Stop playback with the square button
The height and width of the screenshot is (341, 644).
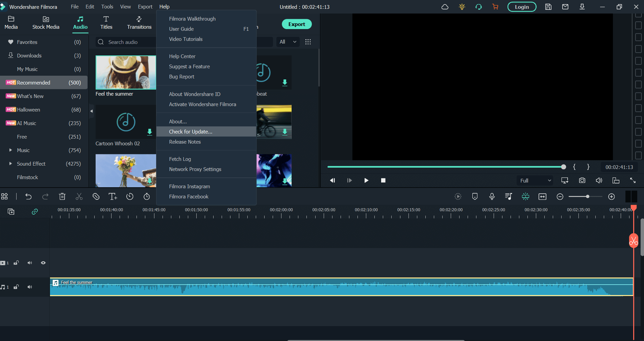383,180
